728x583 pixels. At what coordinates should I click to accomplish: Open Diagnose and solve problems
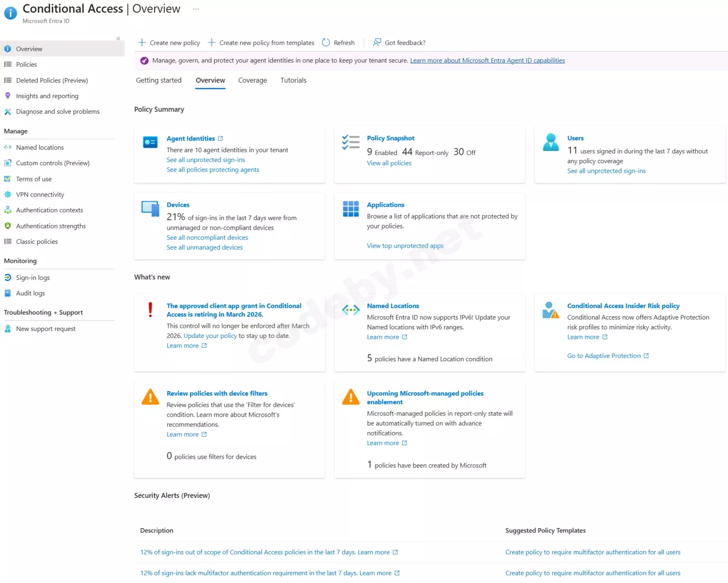tap(57, 111)
